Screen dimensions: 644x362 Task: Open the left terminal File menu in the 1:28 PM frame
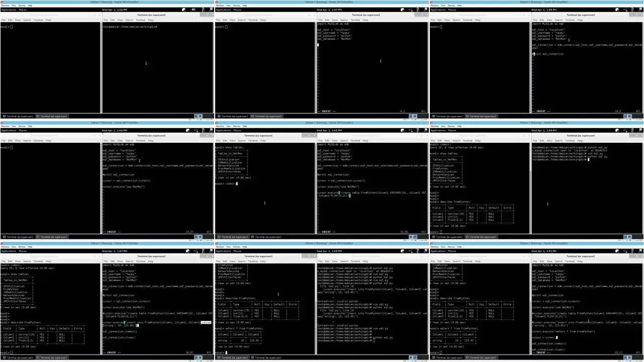click(3, 20)
